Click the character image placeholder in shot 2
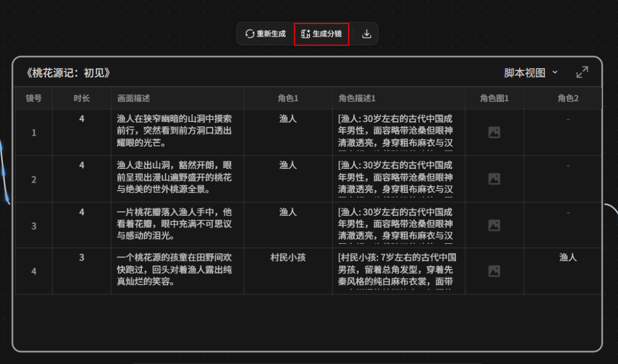 (495, 178)
